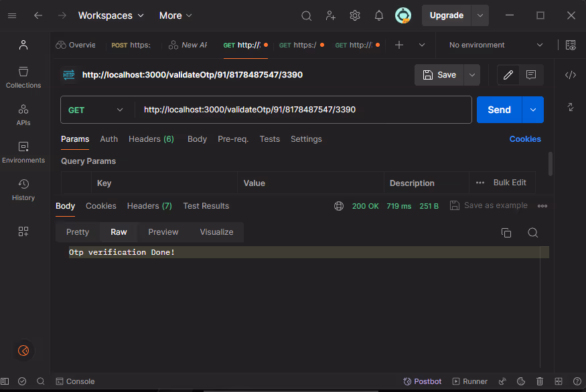Click Bulk Edit for query params

[x=510, y=183]
